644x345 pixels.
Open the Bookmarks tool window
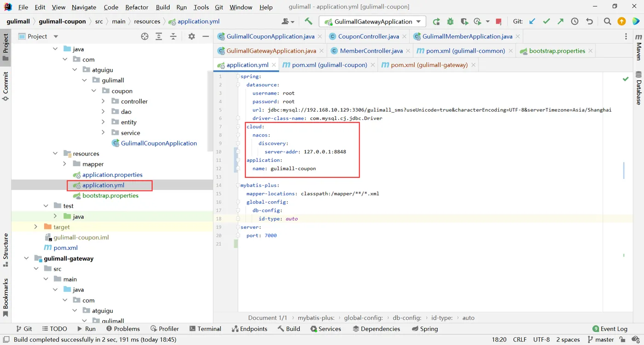tap(6, 298)
